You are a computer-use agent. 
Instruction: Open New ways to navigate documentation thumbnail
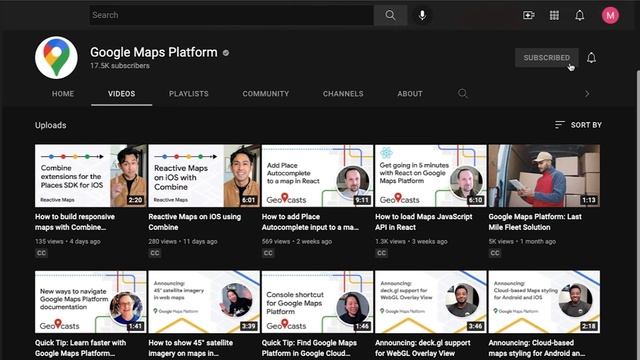pos(91,302)
